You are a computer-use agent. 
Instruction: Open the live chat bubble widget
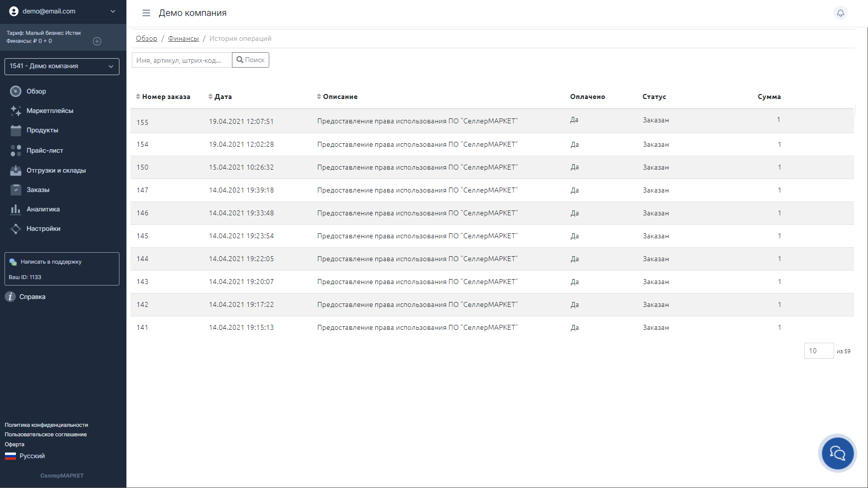point(837,453)
